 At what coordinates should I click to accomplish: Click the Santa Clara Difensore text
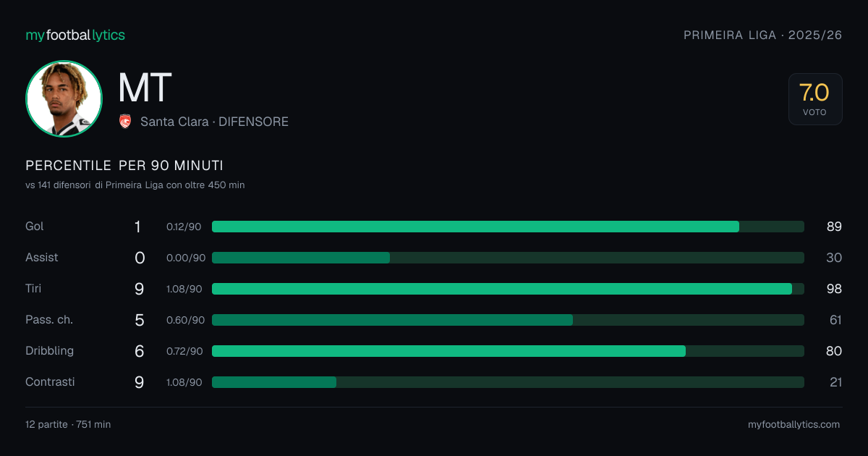[214, 122]
